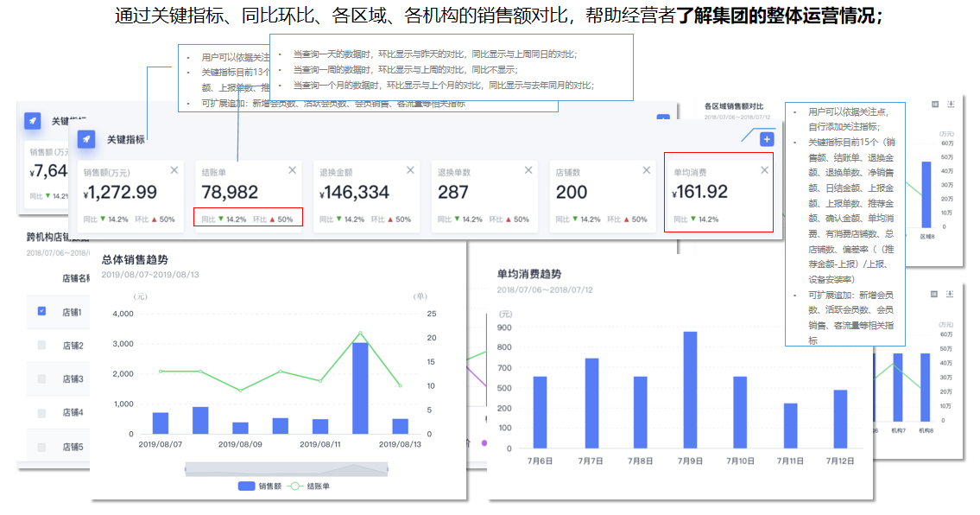Click the 2019/08/09 x-axis label
The image size is (980, 515).
[240, 444]
